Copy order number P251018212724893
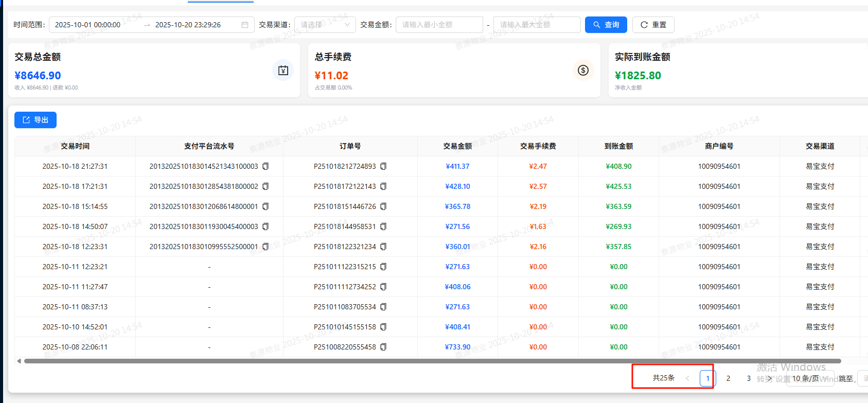This screenshot has height=403, width=868. pyautogui.click(x=383, y=166)
